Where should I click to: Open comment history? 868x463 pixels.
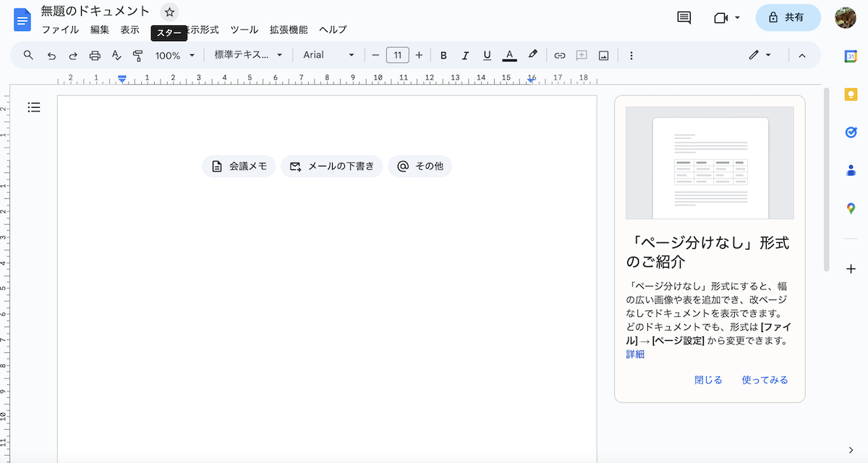coord(684,17)
